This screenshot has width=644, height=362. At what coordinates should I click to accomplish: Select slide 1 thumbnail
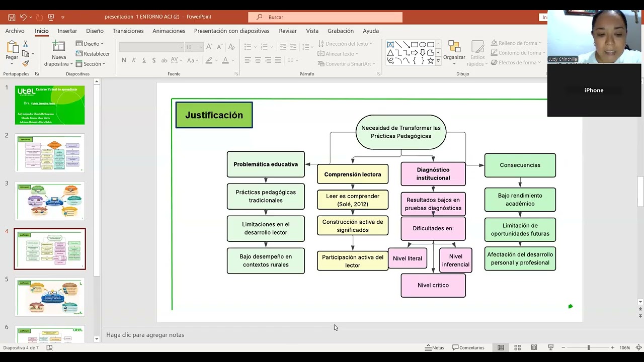[x=50, y=105]
